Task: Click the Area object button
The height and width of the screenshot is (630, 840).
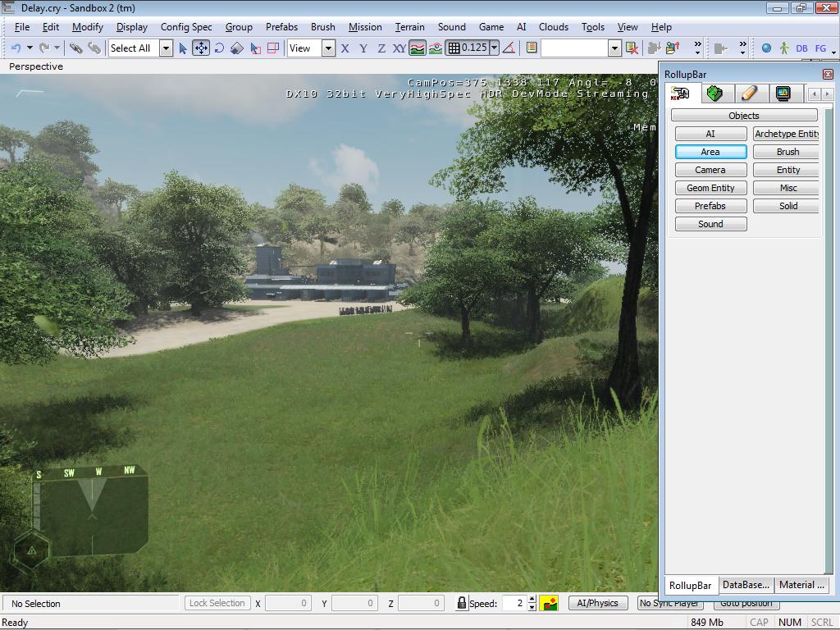Action: tap(710, 152)
